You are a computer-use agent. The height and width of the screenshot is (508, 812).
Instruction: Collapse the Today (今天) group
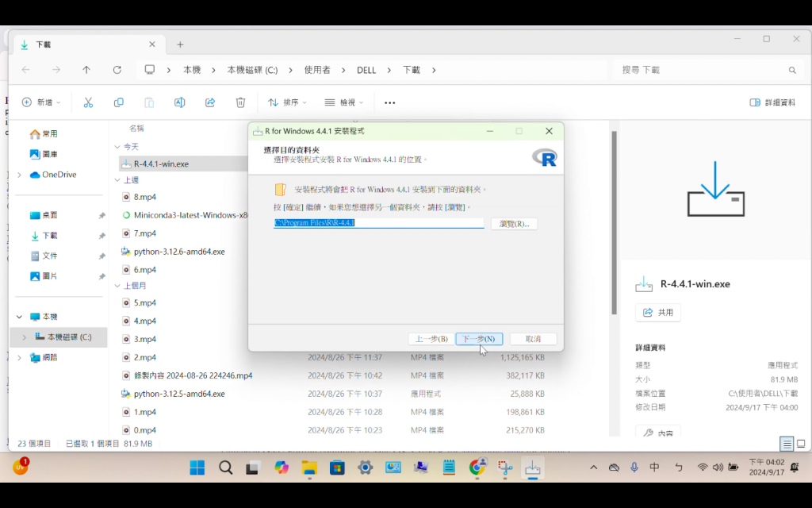(x=117, y=147)
